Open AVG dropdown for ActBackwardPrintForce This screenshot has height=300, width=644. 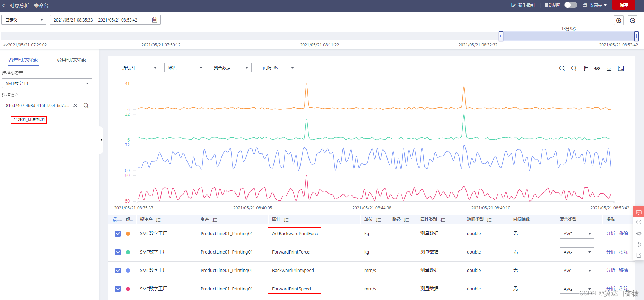pos(577,234)
